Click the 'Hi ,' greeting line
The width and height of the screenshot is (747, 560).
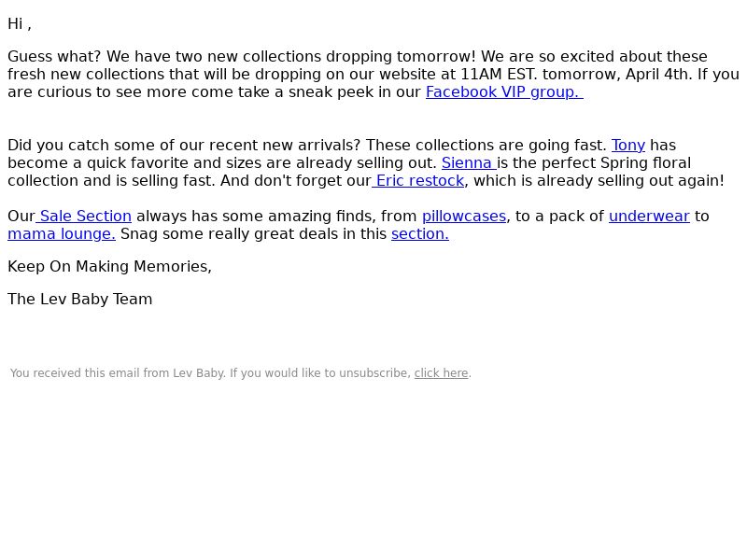[x=20, y=24]
